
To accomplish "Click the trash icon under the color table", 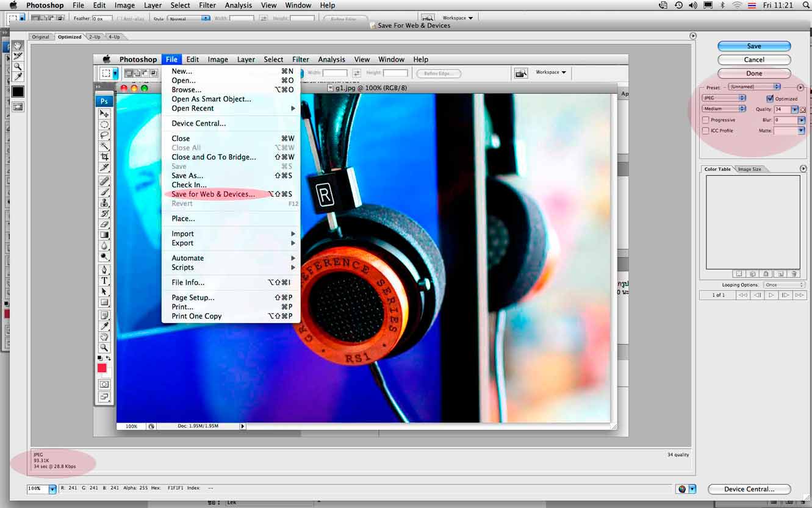I will point(794,274).
